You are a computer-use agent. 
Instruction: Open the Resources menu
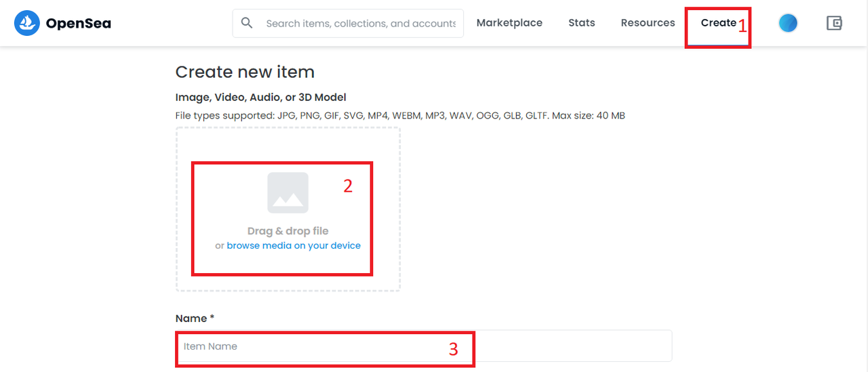(648, 23)
